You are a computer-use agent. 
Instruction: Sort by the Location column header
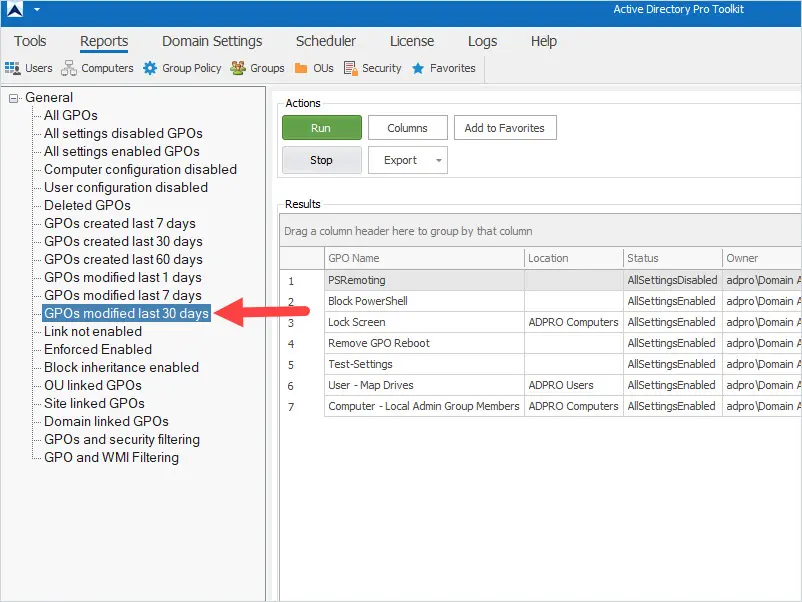tap(574, 258)
